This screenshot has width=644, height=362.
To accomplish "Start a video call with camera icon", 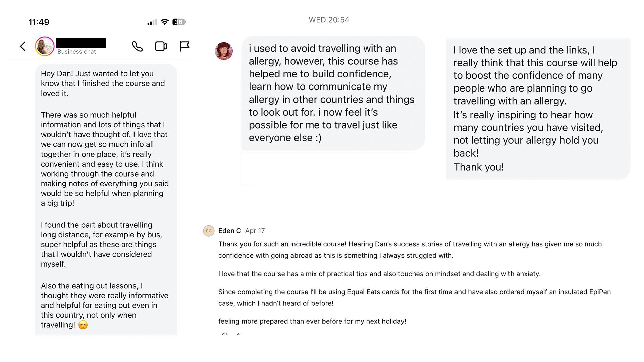I will tap(161, 46).
